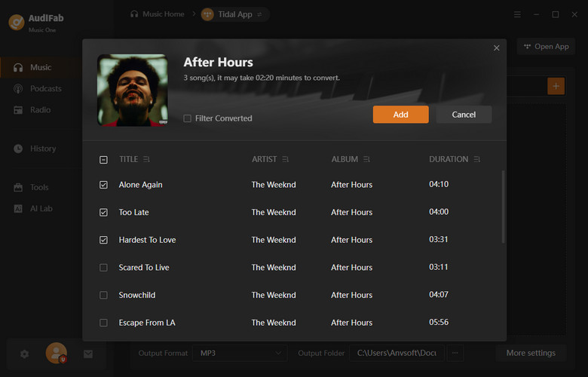Click the headphones icon beside Music Home

[134, 14]
